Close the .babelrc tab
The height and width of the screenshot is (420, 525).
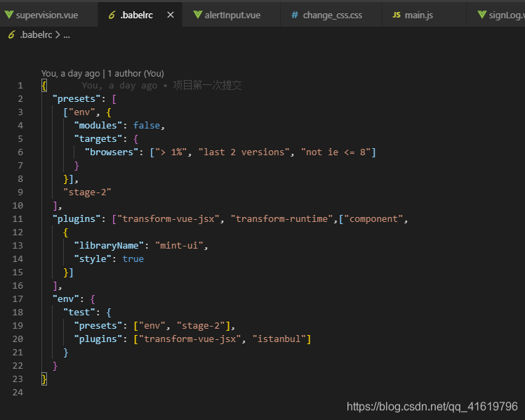(x=171, y=15)
